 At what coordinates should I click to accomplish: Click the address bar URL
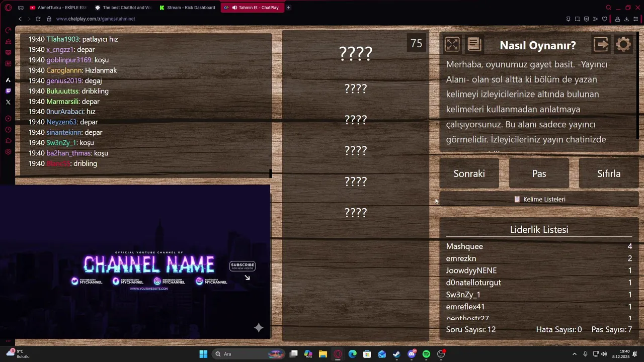pos(96,19)
